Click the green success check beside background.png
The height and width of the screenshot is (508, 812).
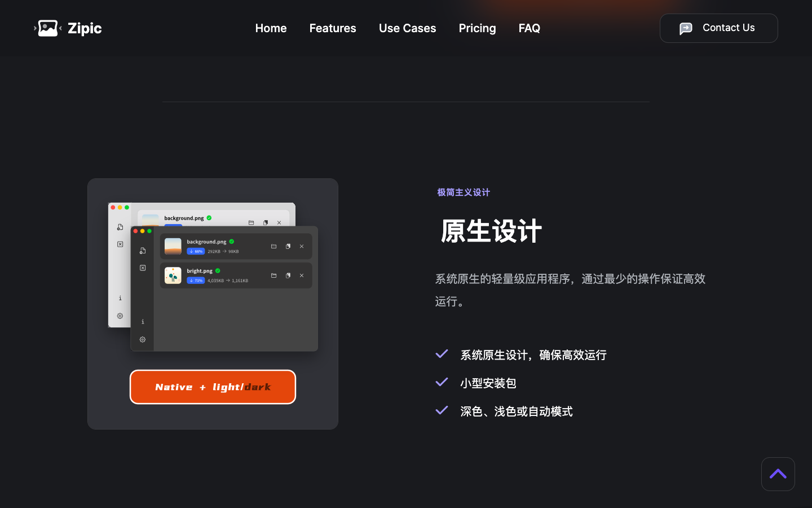click(232, 241)
